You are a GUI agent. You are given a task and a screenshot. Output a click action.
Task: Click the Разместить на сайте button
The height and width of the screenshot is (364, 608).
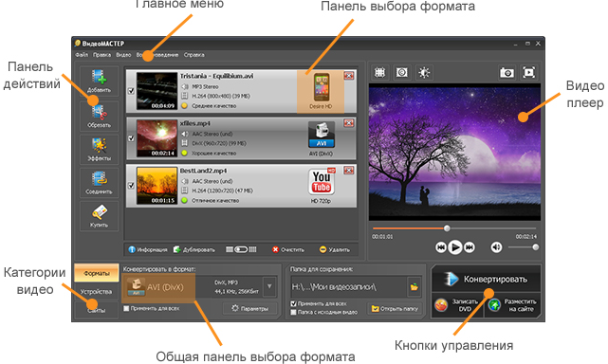(x=512, y=305)
